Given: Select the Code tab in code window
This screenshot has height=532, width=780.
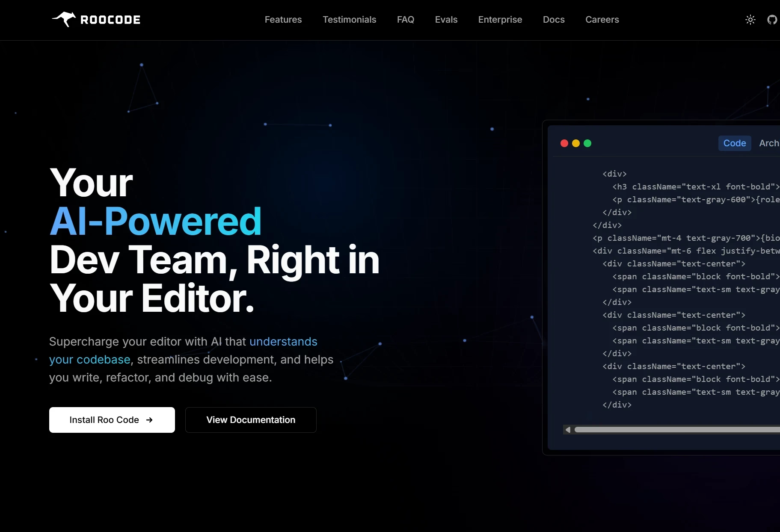Looking at the screenshot, I should coord(735,143).
